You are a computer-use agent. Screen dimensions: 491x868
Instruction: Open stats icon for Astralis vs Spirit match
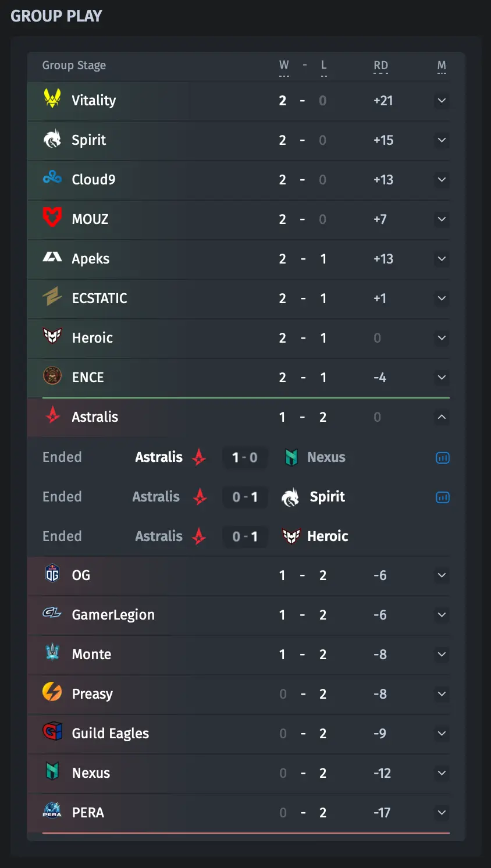pyautogui.click(x=443, y=497)
